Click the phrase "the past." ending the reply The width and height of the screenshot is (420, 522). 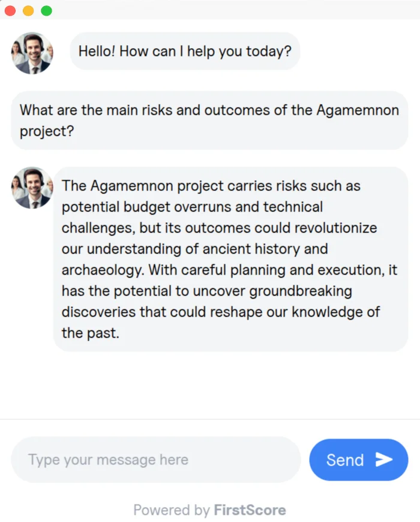[x=91, y=333]
